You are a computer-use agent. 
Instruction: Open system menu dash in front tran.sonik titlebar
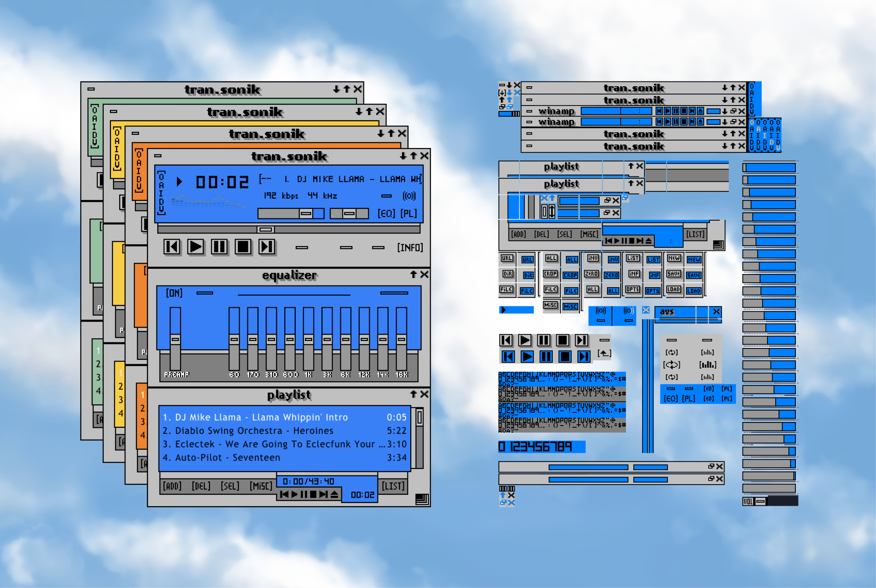coord(158,156)
